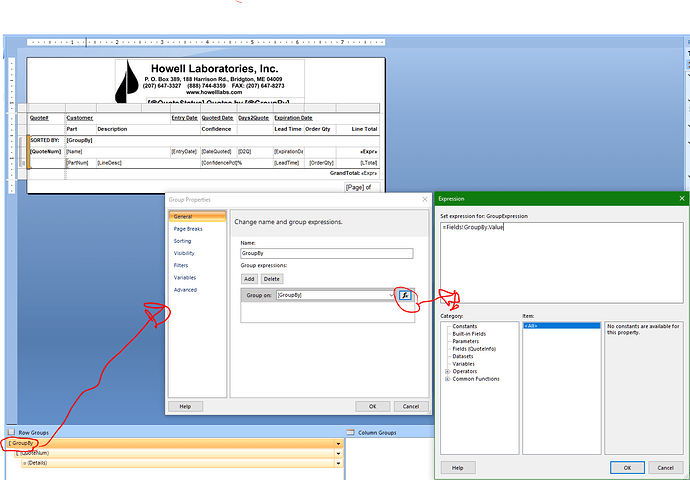Image resolution: width=690 pixels, height=480 pixels.
Task: Select Variables category in Expression dialog
Action: point(463,364)
